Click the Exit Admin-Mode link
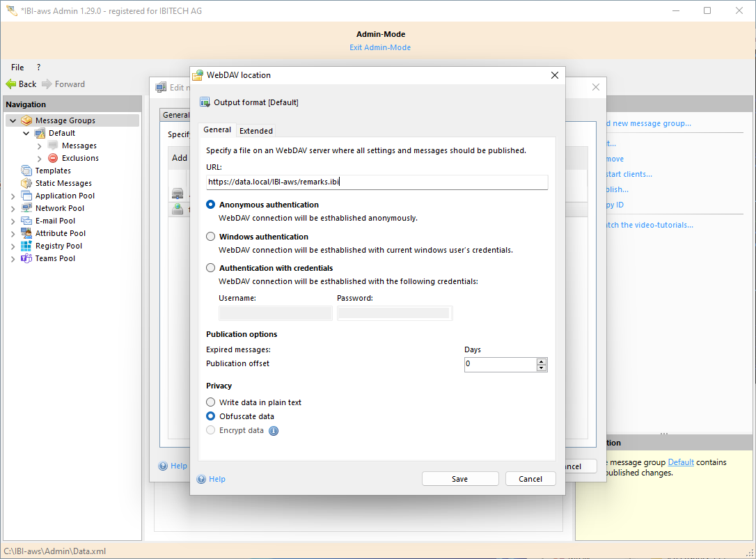The image size is (756, 559). pyautogui.click(x=379, y=47)
